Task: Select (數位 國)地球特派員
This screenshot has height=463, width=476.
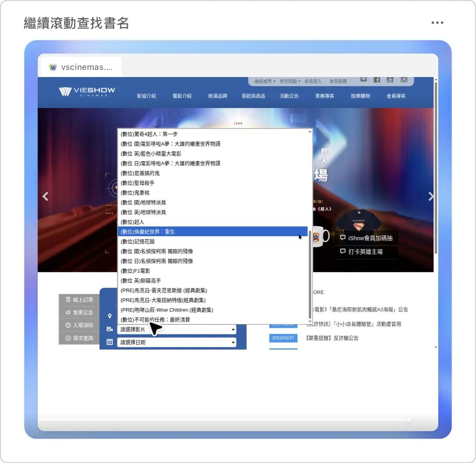Action: 212,203
